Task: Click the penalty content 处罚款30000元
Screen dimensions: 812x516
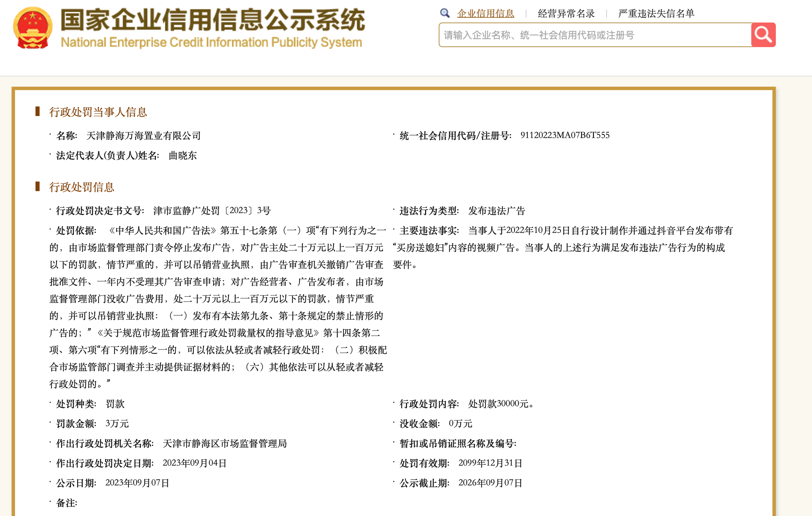Action: point(500,404)
